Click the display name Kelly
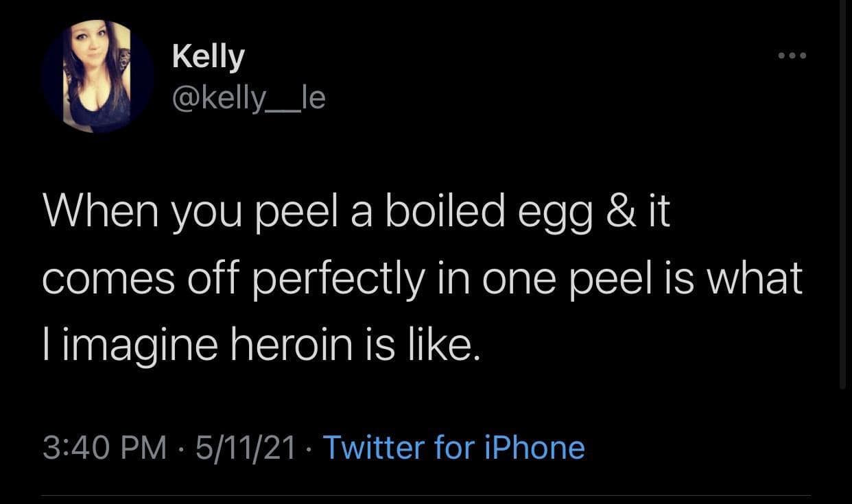The width and height of the screenshot is (852, 504). 208,55
